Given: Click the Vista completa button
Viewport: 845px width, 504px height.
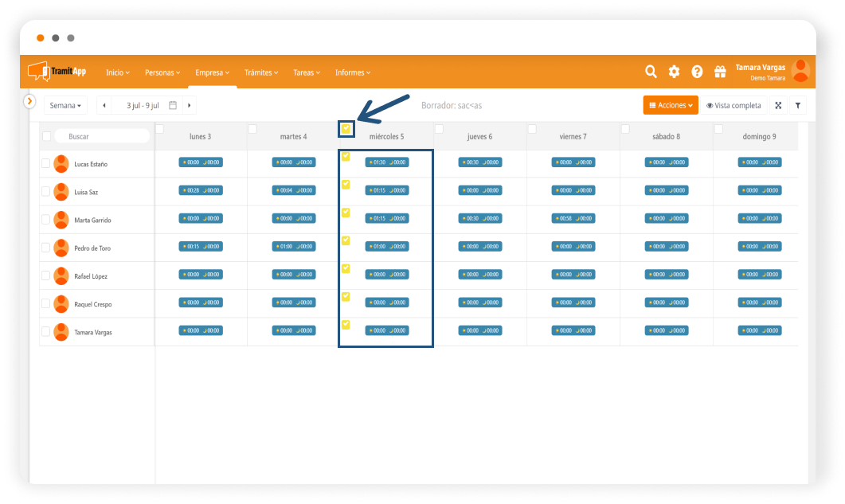Looking at the screenshot, I should [734, 105].
